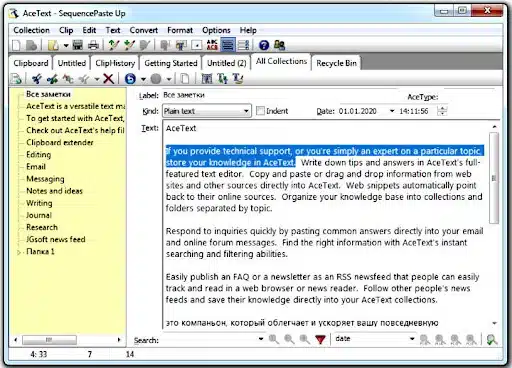Click the blue scissors icon on clip toolbar
Screen dimensions: 512x368
click(37, 79)
